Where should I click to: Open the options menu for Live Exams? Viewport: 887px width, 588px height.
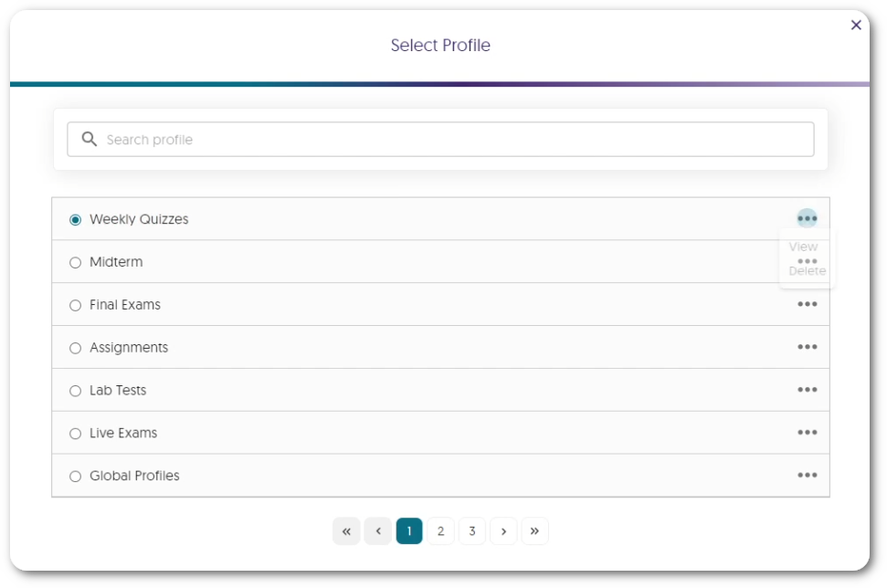pyautogui.click(x=808, y=432)
